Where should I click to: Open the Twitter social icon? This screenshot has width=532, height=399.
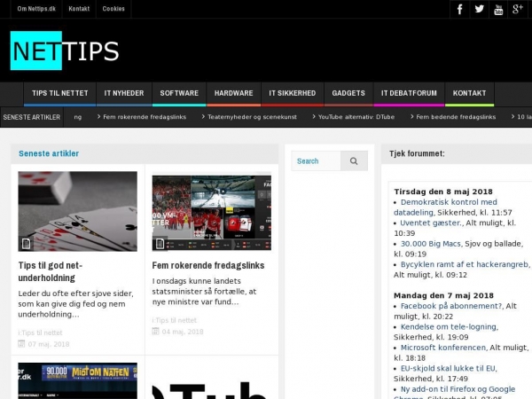479,9
